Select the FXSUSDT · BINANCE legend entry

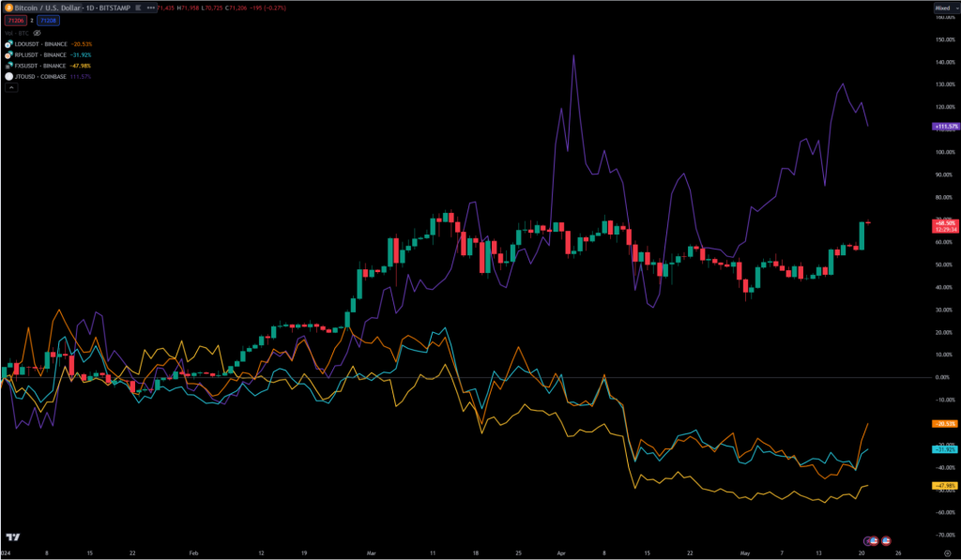(39, 66)
